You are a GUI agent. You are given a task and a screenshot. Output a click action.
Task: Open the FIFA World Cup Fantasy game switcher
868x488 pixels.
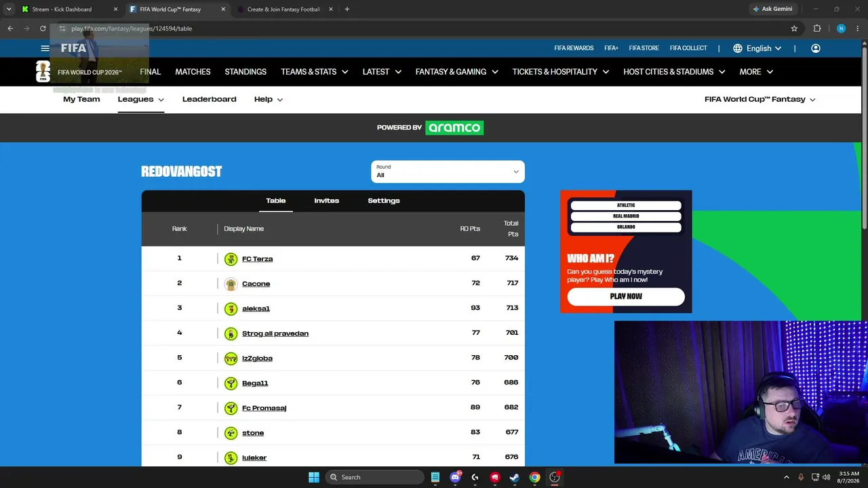760,100
